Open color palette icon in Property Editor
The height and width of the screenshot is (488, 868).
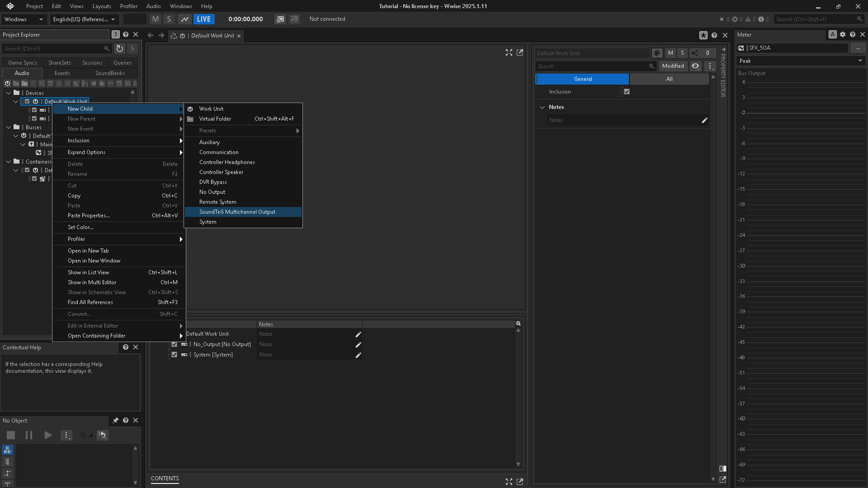[x=657, y=53]
